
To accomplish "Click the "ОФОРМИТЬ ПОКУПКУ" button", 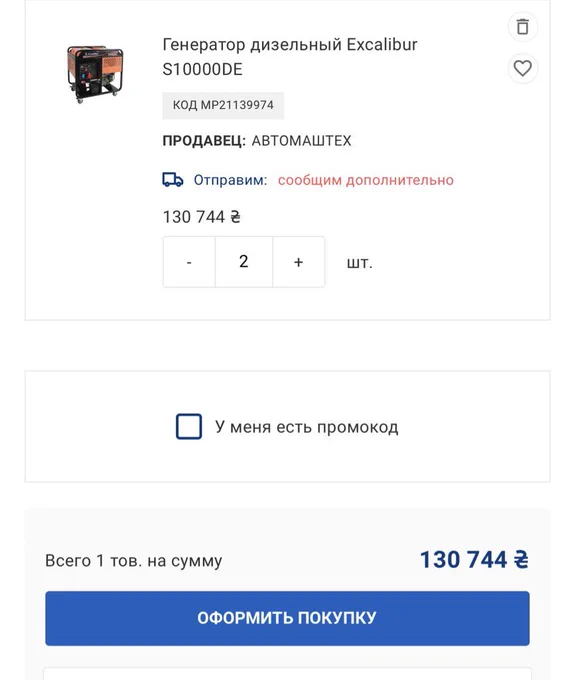I will point(287,618).
